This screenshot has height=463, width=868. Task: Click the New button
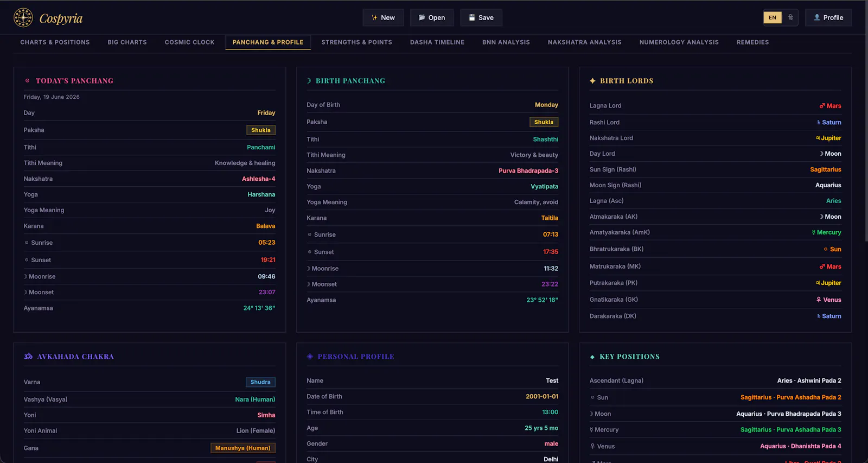[382, 17]
